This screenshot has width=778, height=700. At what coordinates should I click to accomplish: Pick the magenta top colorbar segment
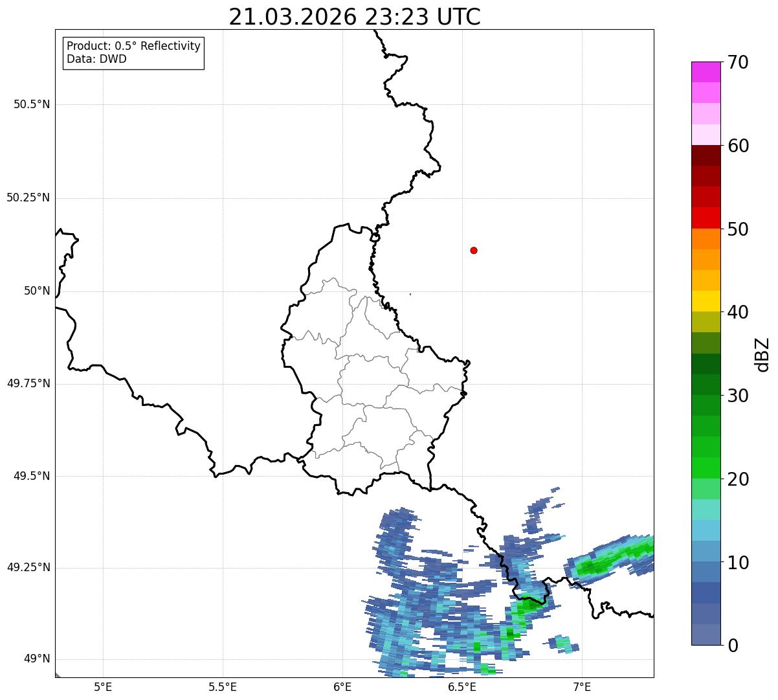click(x=706, y=72)
